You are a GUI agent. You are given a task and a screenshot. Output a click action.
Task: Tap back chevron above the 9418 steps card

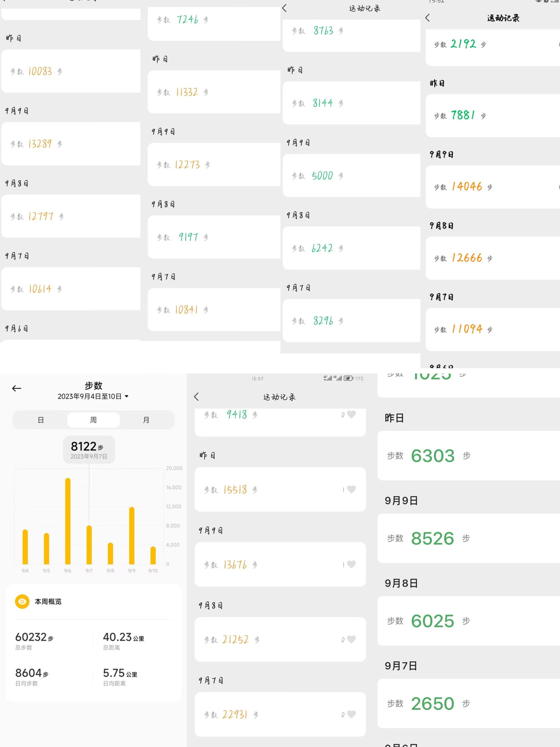196,396
